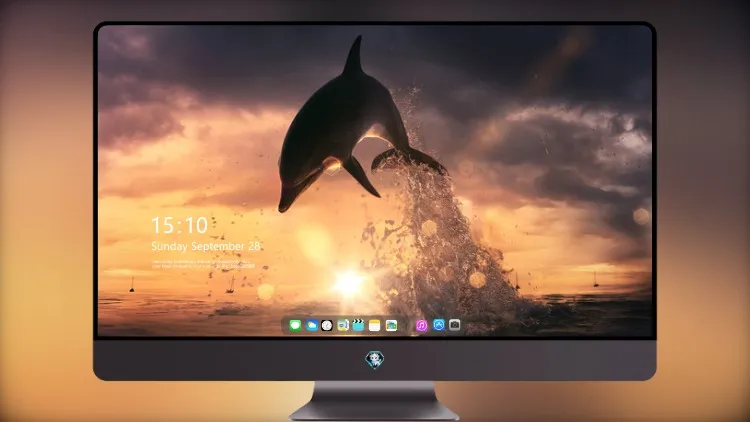Viewport: 750px width, 422px height.
Task: Open the Photos gallery app in dock
Action: click(391, 325)
